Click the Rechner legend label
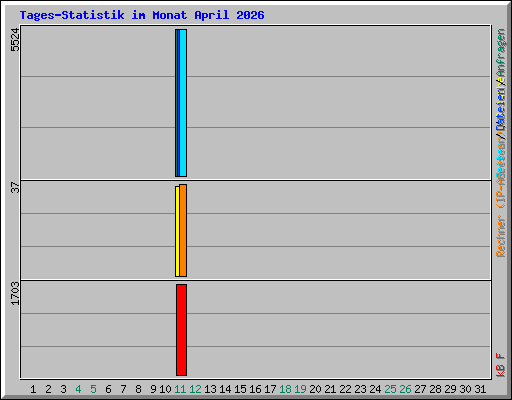 (501, 236)
